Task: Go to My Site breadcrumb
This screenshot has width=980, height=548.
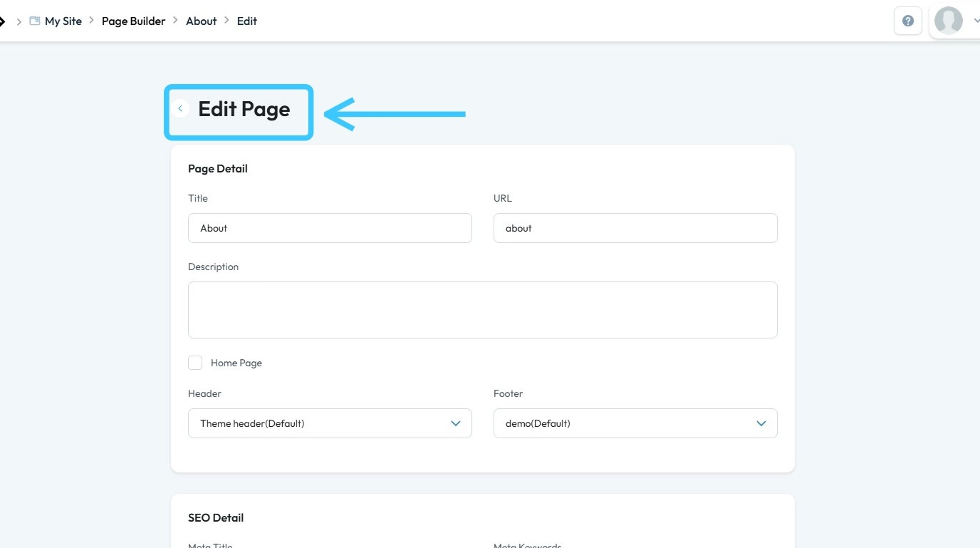Action: [63, 21]
